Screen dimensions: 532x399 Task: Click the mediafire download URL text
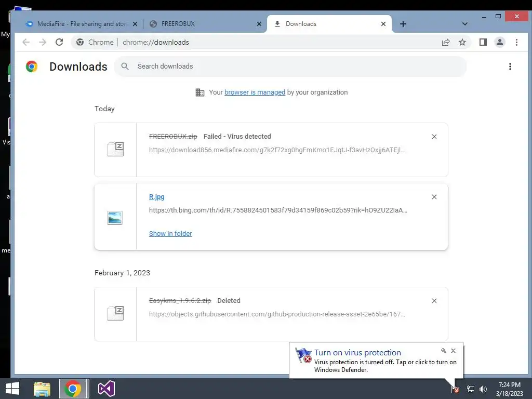point(277,150)
